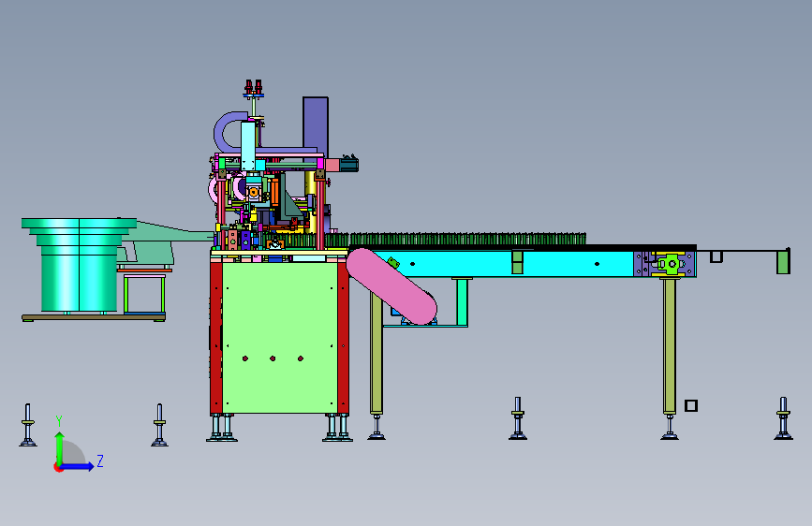Select the far-right leveling foot
812x526 pixels.
pyautogui.click(x=784, y=418)
